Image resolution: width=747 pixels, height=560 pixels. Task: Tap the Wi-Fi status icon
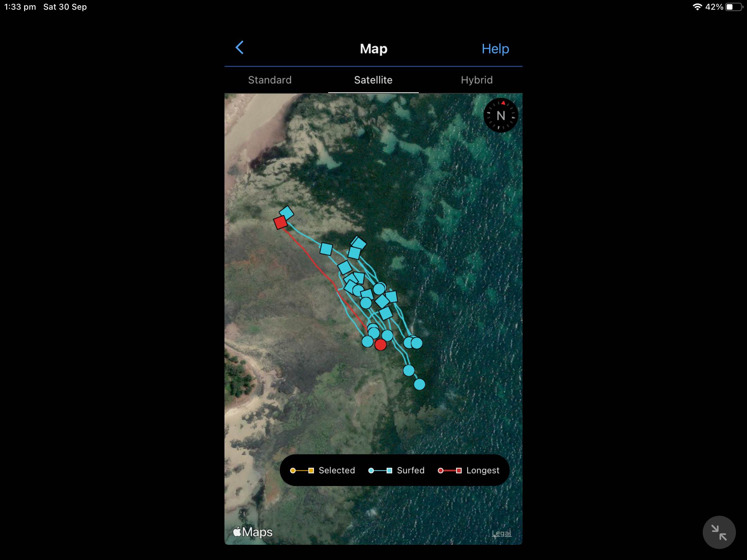pos(697,7)
